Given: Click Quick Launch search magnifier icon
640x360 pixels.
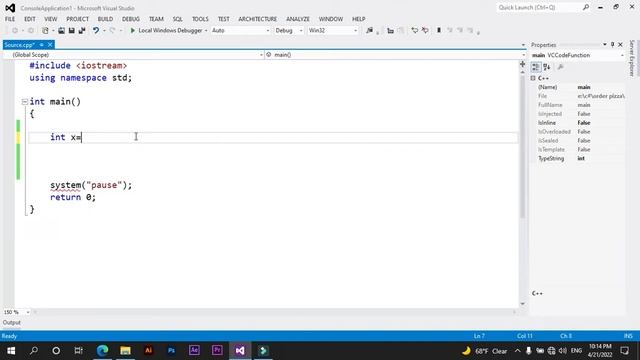Looking at the screenshot, I should click(586, 7).
